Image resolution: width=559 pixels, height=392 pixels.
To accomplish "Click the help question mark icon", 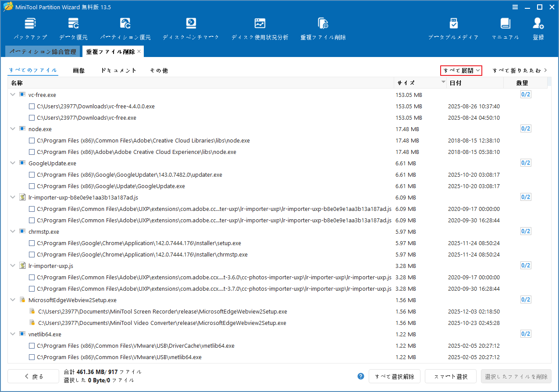I will [x=360, y=376].
